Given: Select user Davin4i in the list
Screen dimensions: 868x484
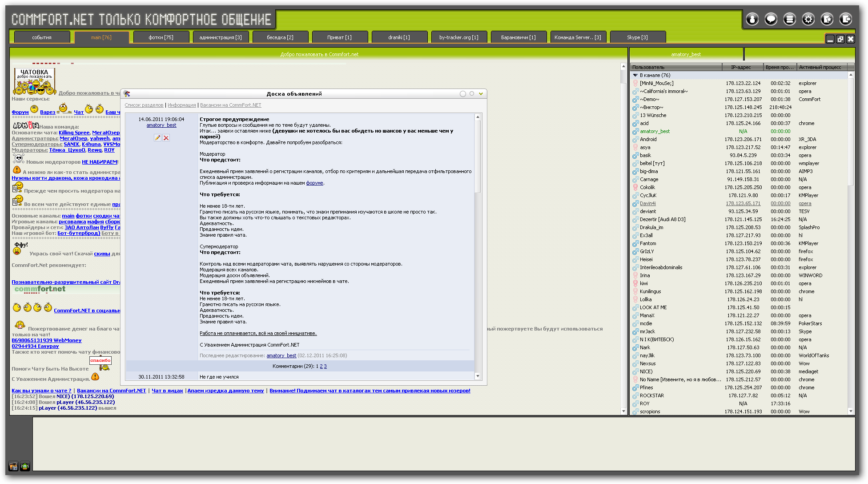Looking at the screenshot, I should click(647, 203).
